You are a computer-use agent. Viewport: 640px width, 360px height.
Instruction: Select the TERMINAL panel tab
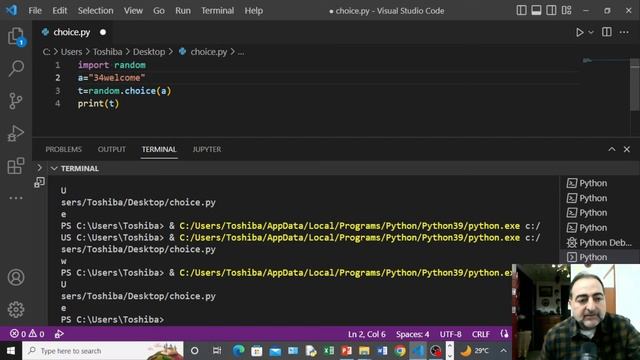point(159,149)
